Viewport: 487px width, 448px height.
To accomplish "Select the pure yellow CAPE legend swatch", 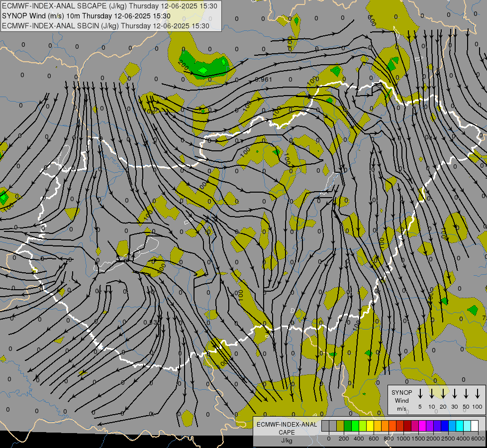I will 370,426.
